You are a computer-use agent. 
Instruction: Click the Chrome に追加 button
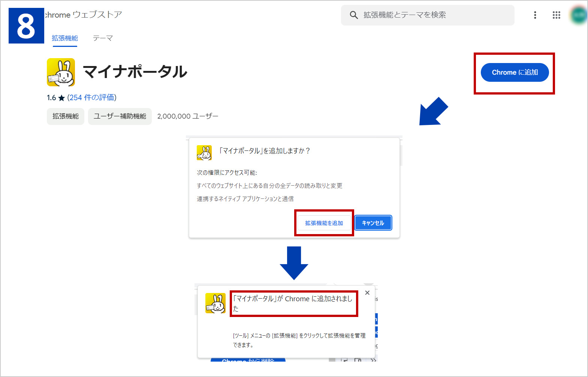tap(515, 72)
